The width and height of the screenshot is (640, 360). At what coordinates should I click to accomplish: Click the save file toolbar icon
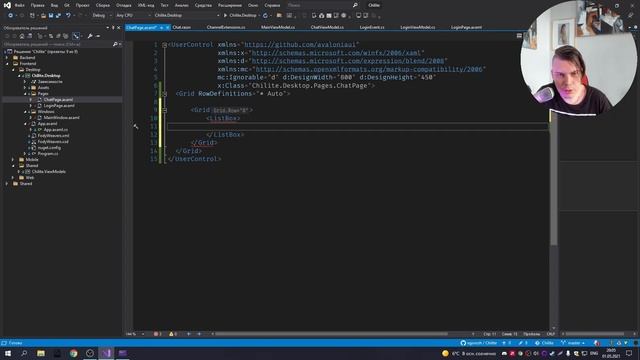click(x=51, y=16)
